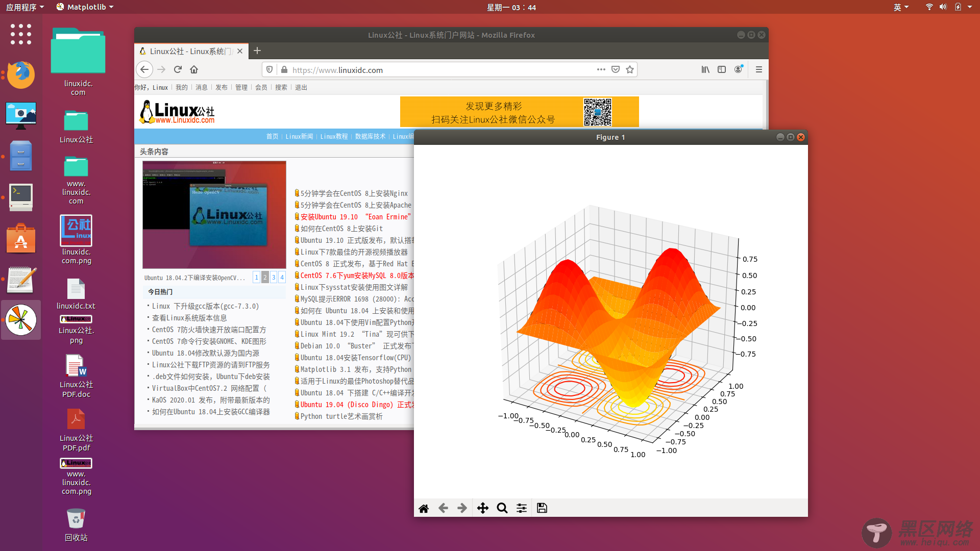Reload the linuxidc.com page
The width and height of the screenshot is (980, 551).
pos(178,69)
